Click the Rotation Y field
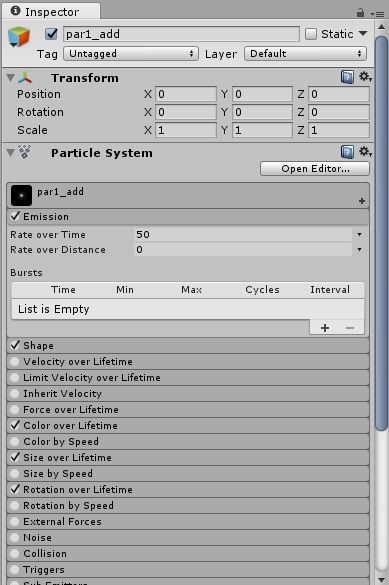 click(262, 112)
